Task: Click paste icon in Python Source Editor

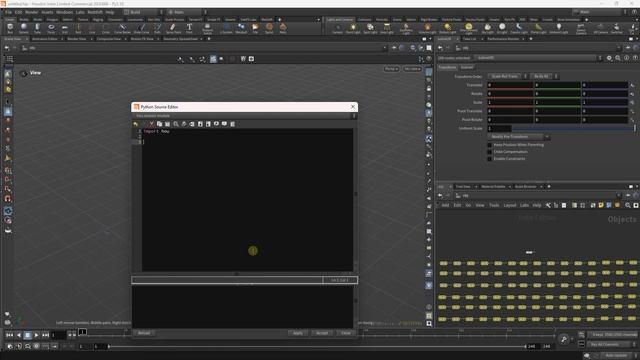Action: (167, 124)
